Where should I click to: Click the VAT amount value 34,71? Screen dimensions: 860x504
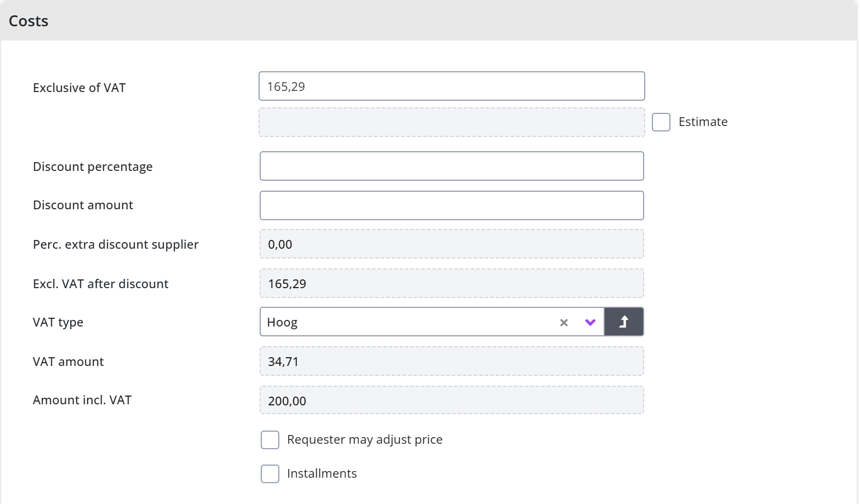(452, 361)
